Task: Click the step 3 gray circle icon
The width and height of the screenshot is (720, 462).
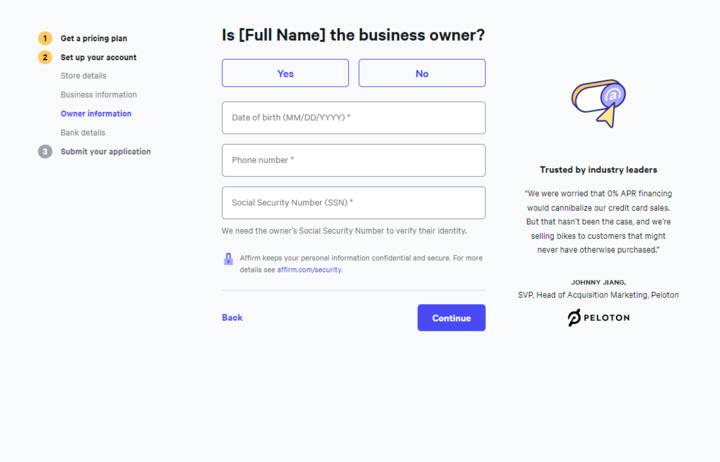Action: 45,152
